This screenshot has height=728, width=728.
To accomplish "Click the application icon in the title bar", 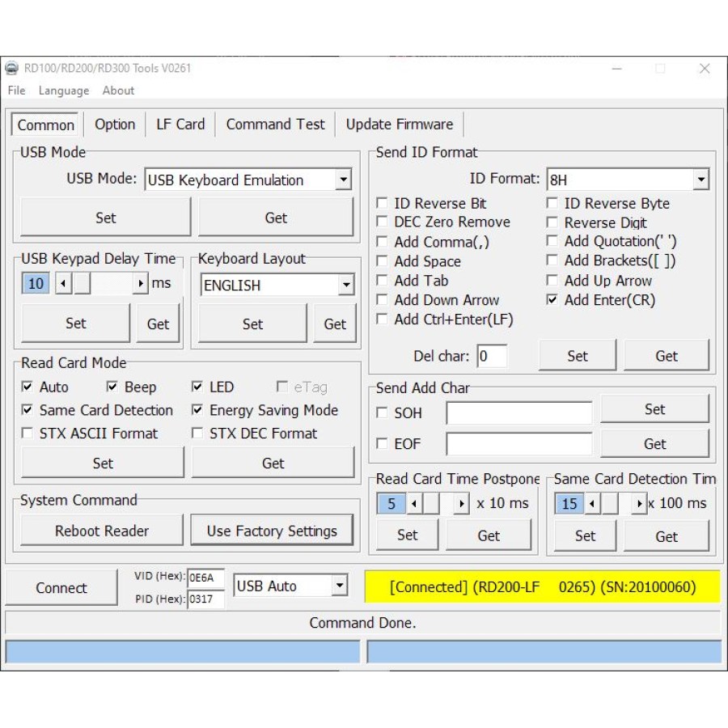I will point(12,69).
